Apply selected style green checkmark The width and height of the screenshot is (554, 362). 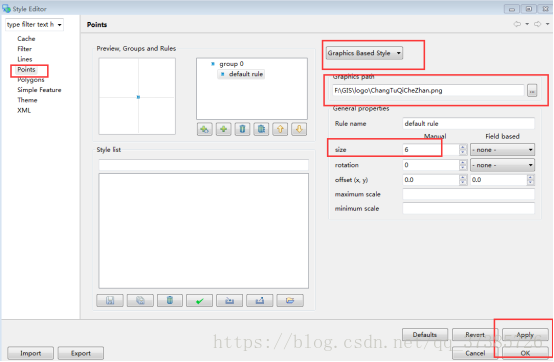point(200,301)
